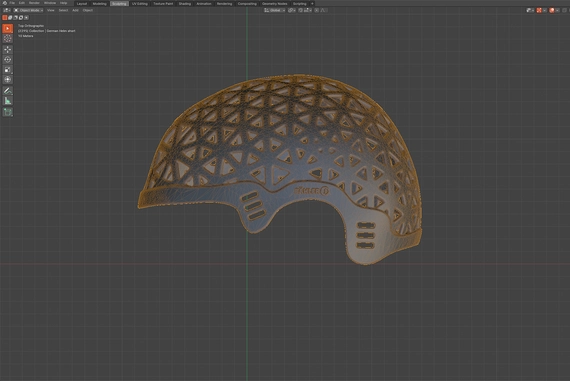The height and width of the screenshot is (381, 570).
Task: Open the overlays options dropdown arrow
Action: coord(557,10)
